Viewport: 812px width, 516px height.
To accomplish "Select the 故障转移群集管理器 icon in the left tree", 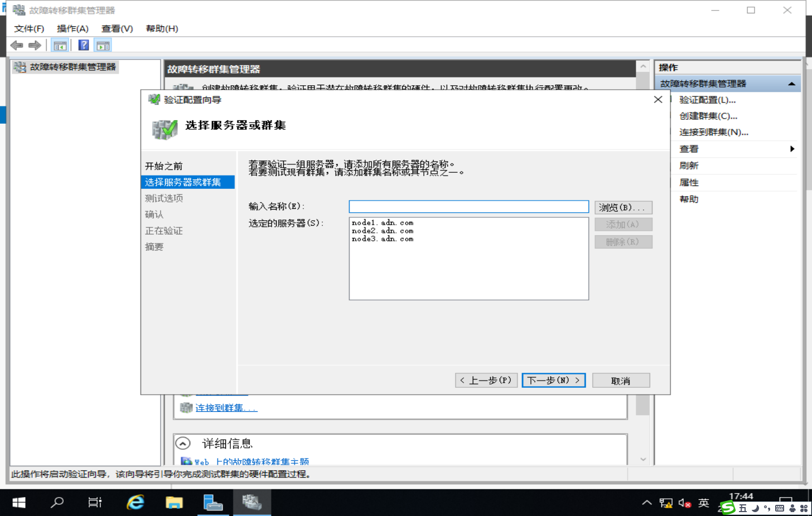I will click(x=21, y=67).
